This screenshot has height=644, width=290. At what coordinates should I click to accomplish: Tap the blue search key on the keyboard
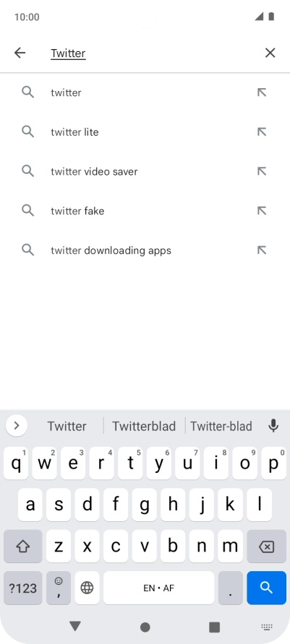(267, 588)
